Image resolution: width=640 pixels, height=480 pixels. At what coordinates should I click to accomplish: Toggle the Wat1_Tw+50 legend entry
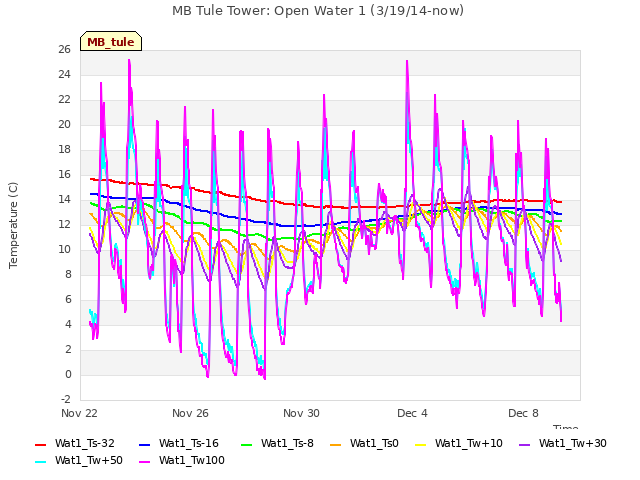point(79,461)
